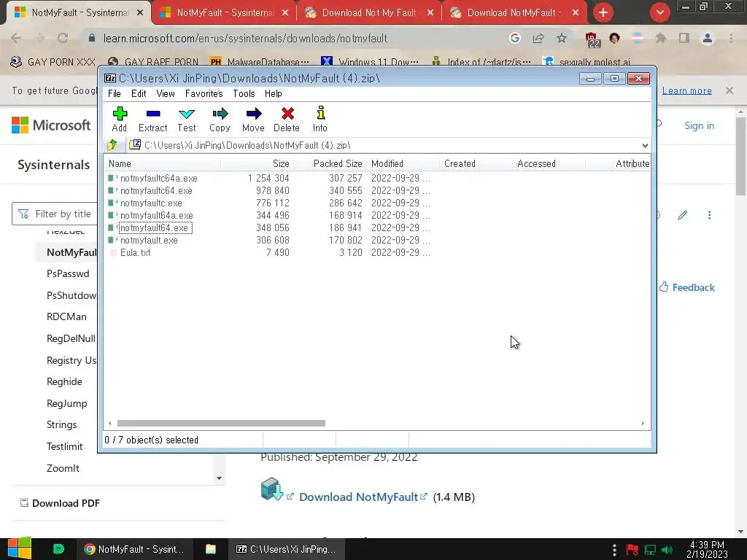
Task: Click the 7-Zip scroll right arrow
Action: point(643,423)
